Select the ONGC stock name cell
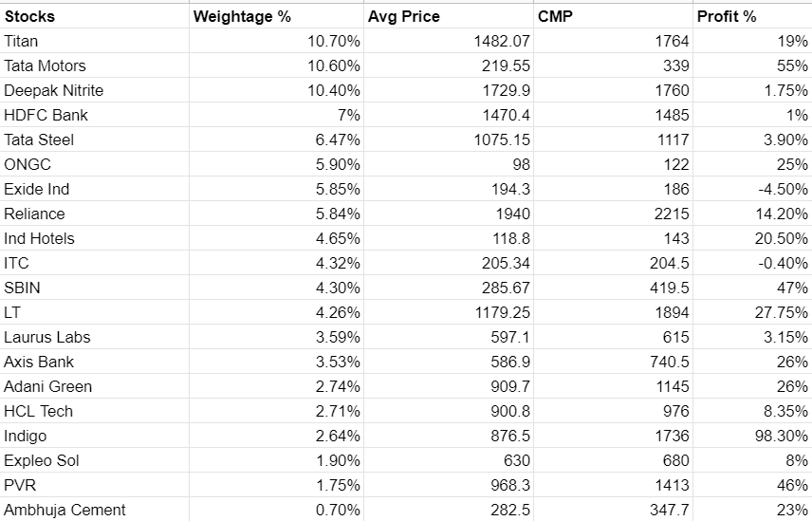The height and width of the screenshot is (521, 812). coord(95,164)
